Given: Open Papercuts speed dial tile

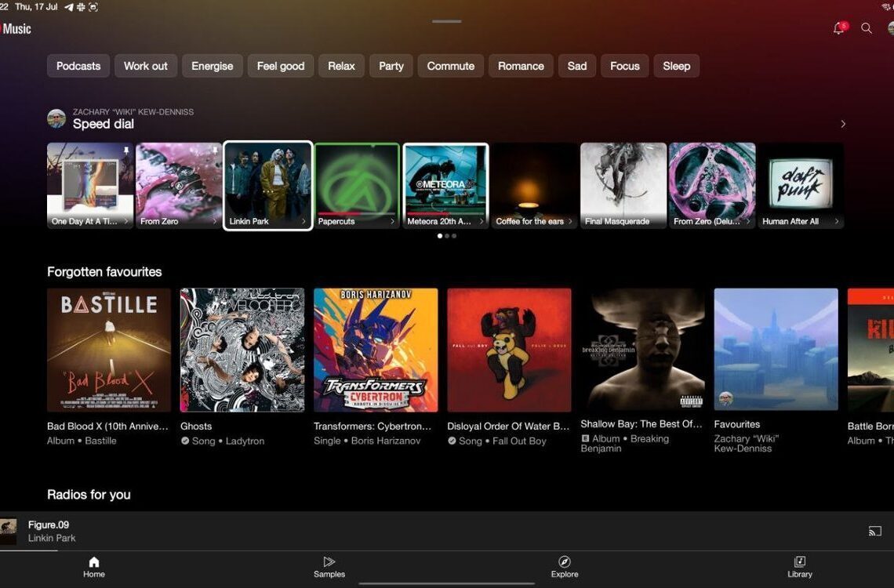Looking at the screenshot, I should (x=357, y=186).
